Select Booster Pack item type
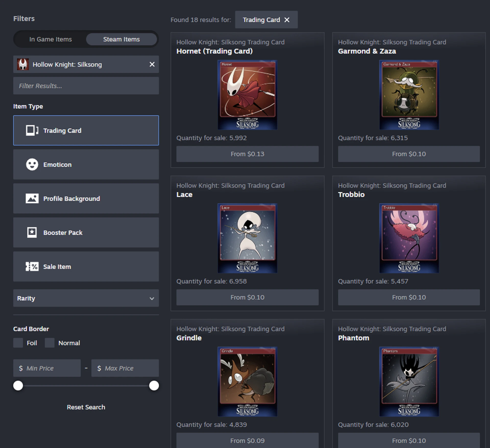Viewport: 490px width, 448px height. pyautogui.click(x=86, y=232)
